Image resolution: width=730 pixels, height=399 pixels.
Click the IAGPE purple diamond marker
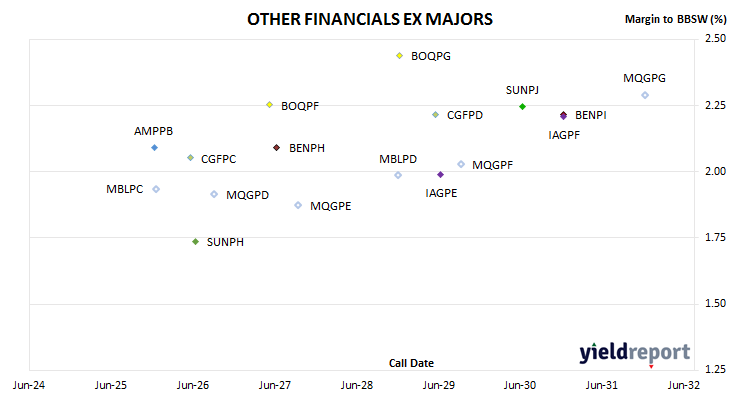(x=440, y=175)
